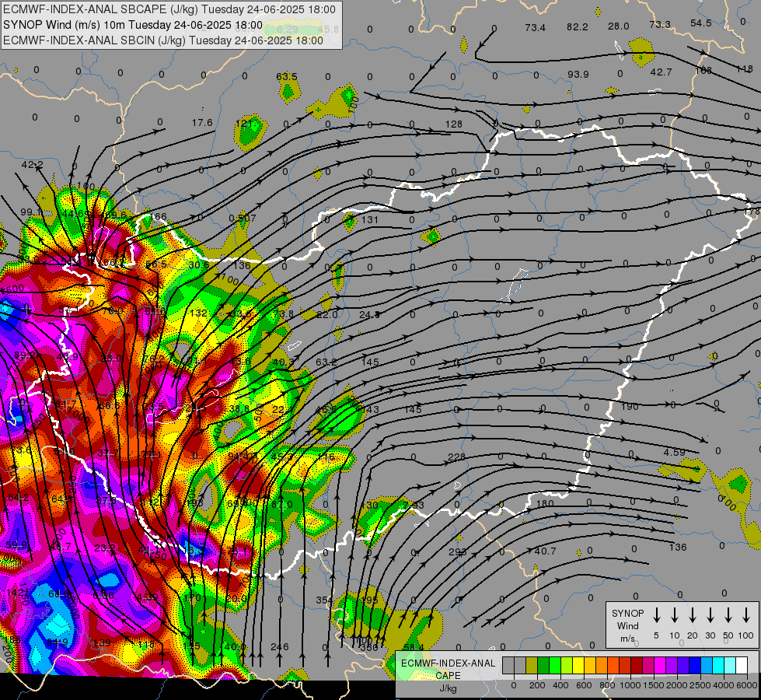Image resolution: width=761 pixels, height=700 pixels.
Task: Click the 30 m/s wind arrow in legend
Action: click(x=710, y=614)
